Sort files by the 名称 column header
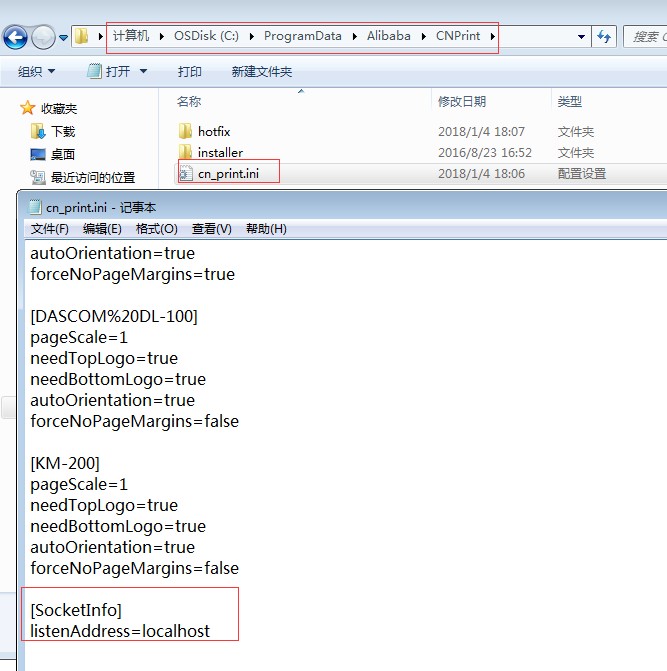The height and width of the screenshot is (671, 667). (x=189, y=101)
